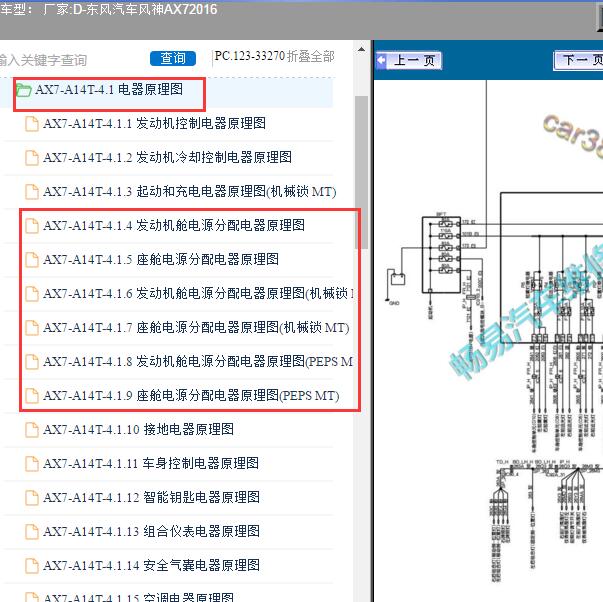
Task: Click document icon of 4.1.7 row
Action: [32, 328]
